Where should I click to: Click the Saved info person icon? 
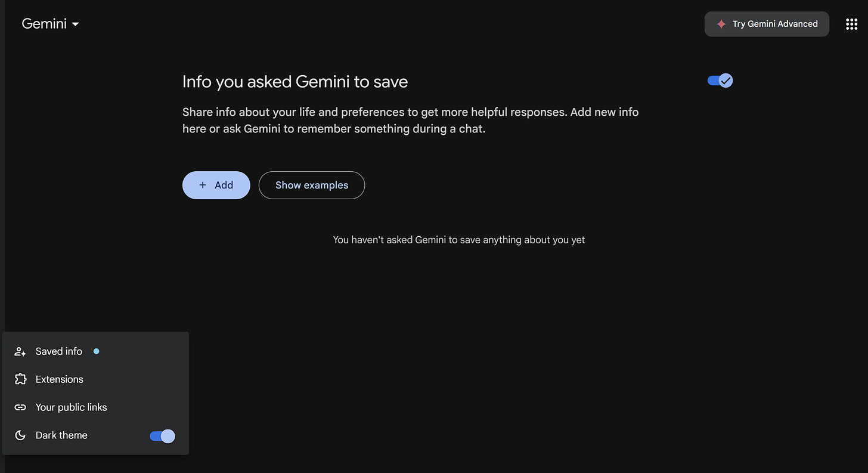click(x=20, y=351)
